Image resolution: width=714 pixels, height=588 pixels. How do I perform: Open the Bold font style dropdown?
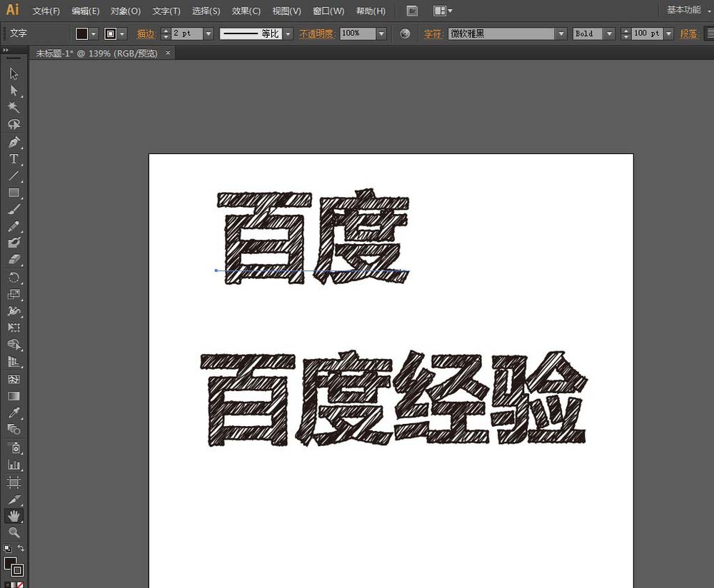click(609, 34)
